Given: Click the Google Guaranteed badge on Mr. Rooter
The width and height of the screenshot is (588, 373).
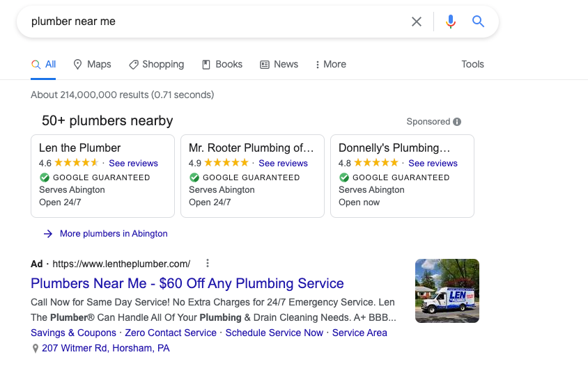Looking at the screenshot, I should coord(245,177).
